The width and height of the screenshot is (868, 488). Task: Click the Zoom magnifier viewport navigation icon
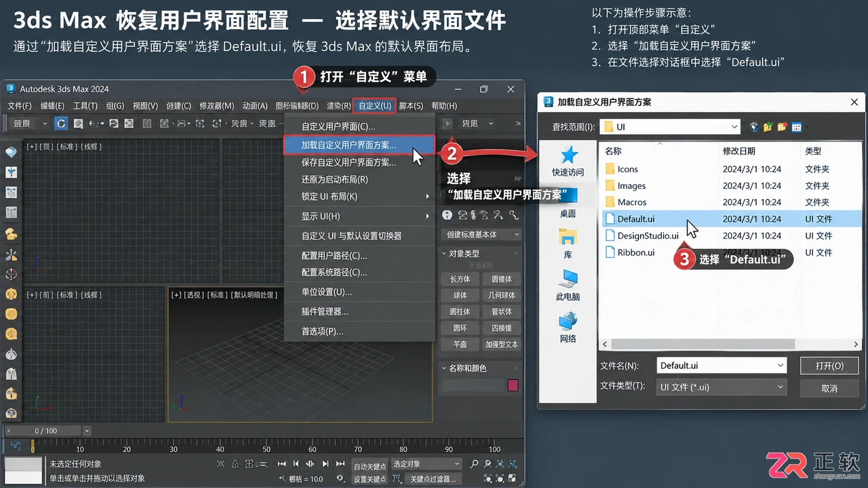pyautogui.click(x=474, y=464)
